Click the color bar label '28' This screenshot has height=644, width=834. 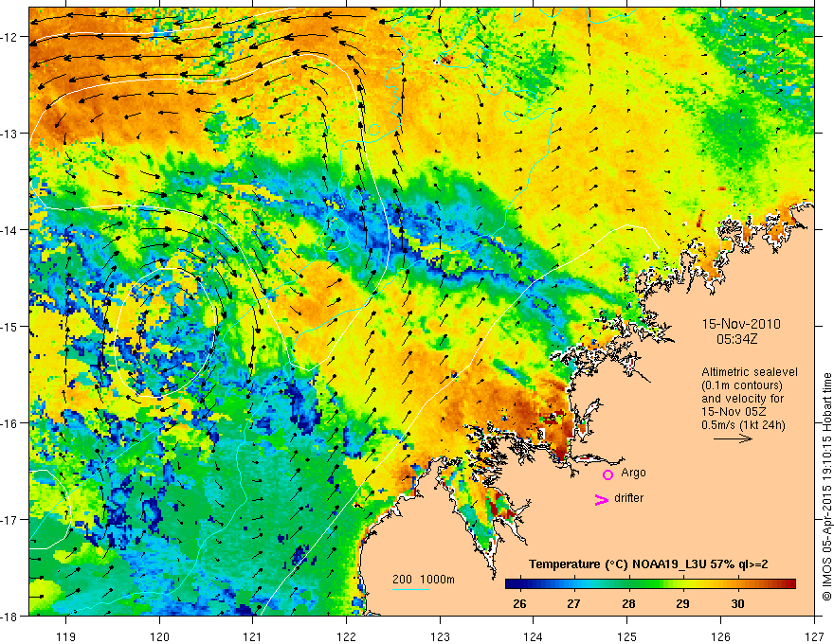tap(628, 603)
